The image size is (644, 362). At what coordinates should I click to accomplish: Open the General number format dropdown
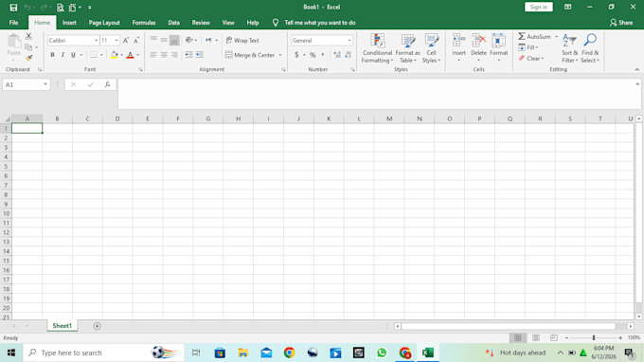[x=349, y=40]
